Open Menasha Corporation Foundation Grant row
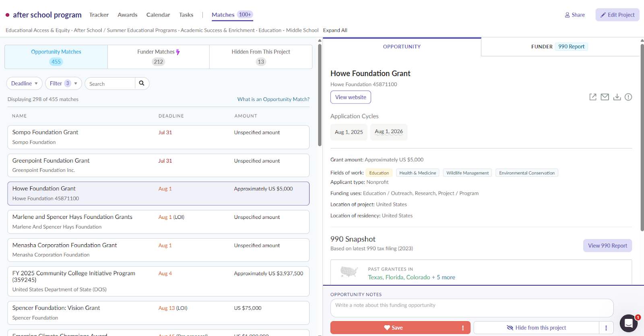The height and width of the screenshot is (336, 644). click(x=158, y=250)
